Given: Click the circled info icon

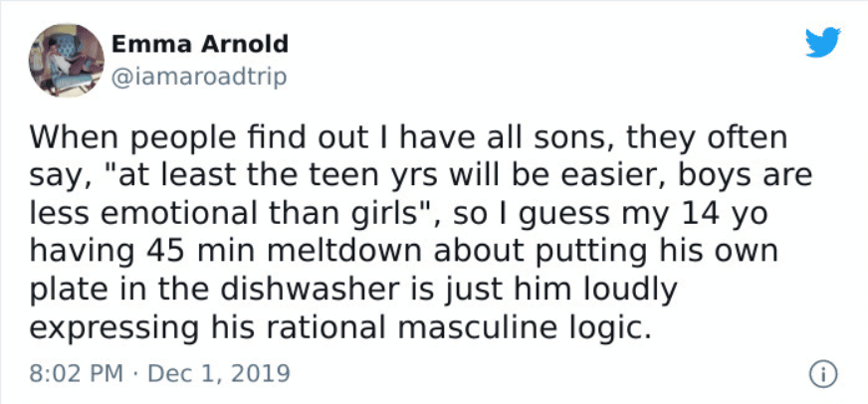Looking at the screenshot, I should pos(824,376).
